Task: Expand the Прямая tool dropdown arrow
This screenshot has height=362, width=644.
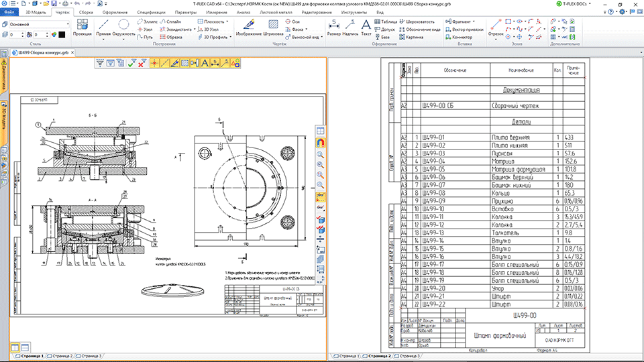Action: [103, 40]
